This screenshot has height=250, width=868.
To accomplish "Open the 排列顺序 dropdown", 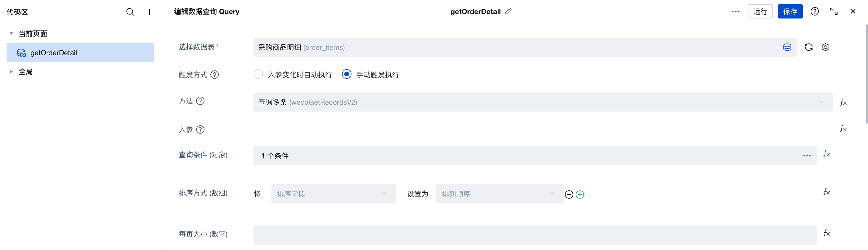I will 500,194.
